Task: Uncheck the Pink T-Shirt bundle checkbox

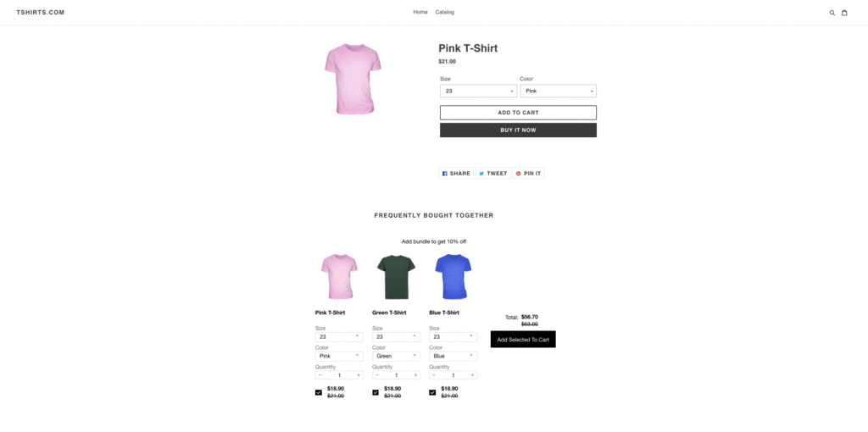Action: point(319,392)
